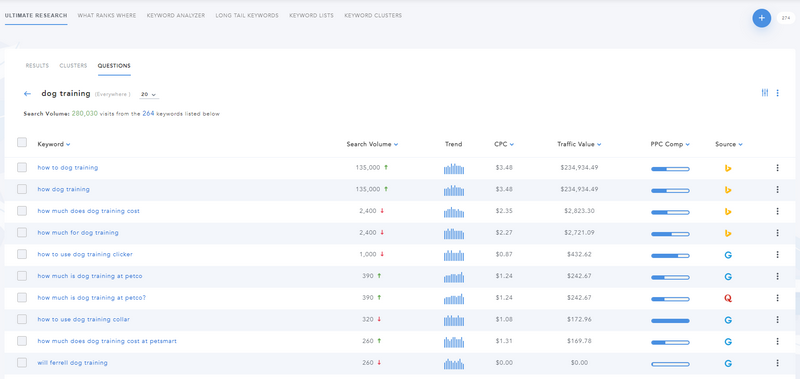800x379 pixels.
Task: Open row menu for 'dog training cost at petsmart'
Action: [x=777, y=341]
